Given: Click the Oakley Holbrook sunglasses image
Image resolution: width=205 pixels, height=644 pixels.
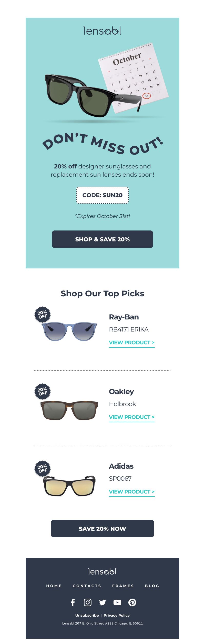Looking at the screenshot, I should (x=69, y=410).
